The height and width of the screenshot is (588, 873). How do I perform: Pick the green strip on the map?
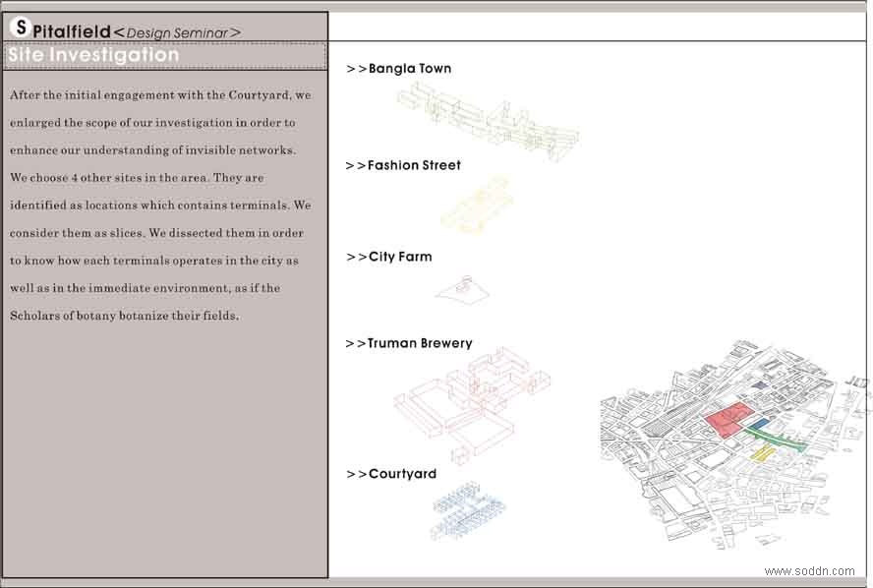pyautogui.click(x=777, y=437)
